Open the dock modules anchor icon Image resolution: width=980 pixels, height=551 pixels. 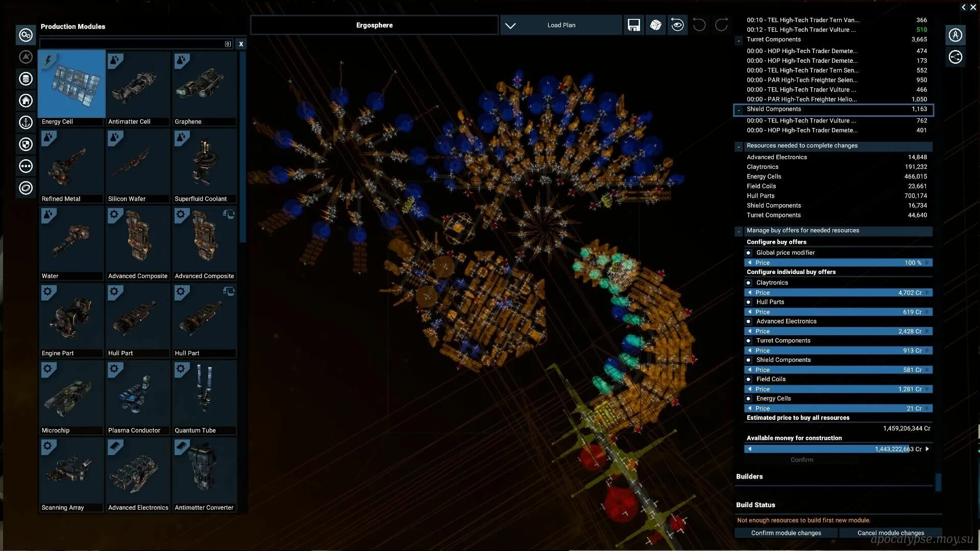click(26, 122)
